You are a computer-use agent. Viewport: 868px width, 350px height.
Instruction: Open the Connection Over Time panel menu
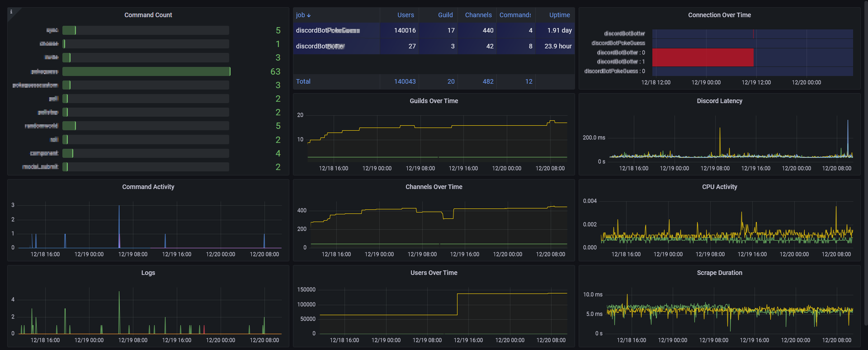[719, 15]
